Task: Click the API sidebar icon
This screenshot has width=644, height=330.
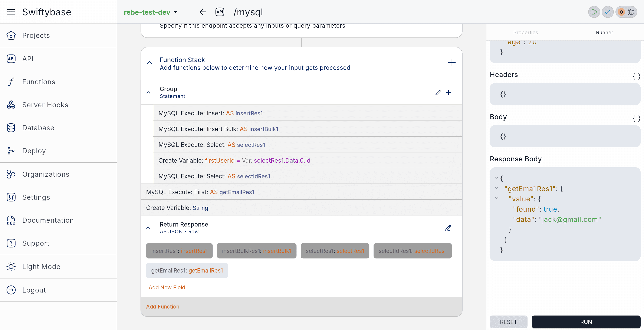Action: 11,59
